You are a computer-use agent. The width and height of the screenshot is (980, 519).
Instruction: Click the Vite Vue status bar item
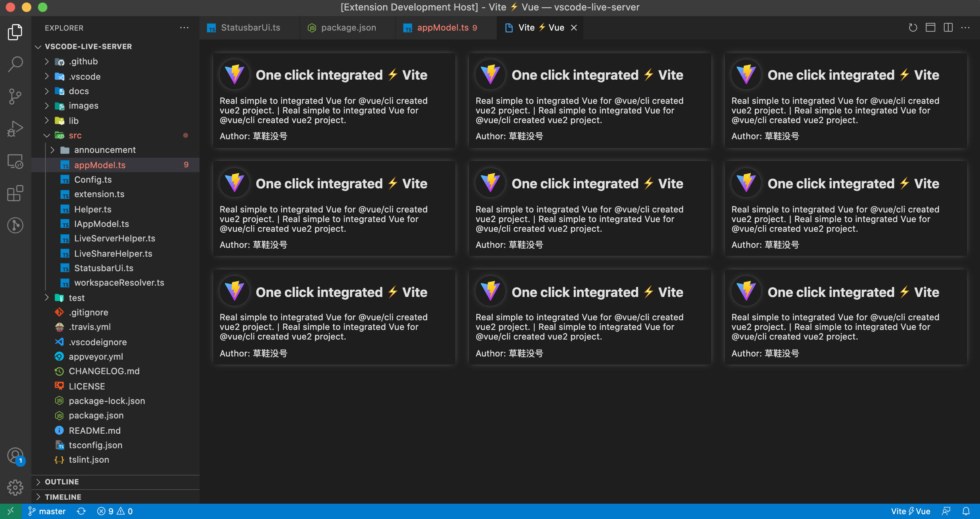coord(910,511)
